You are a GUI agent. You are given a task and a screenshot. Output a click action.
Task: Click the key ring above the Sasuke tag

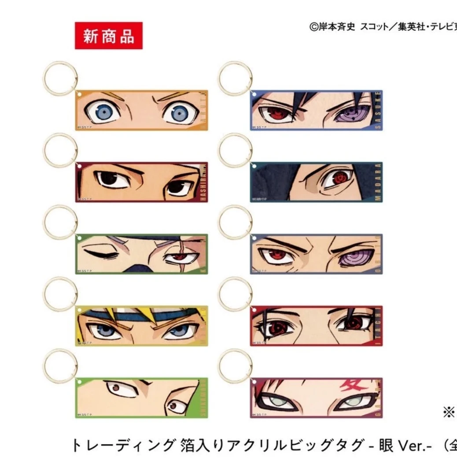[x=235, y=78]
